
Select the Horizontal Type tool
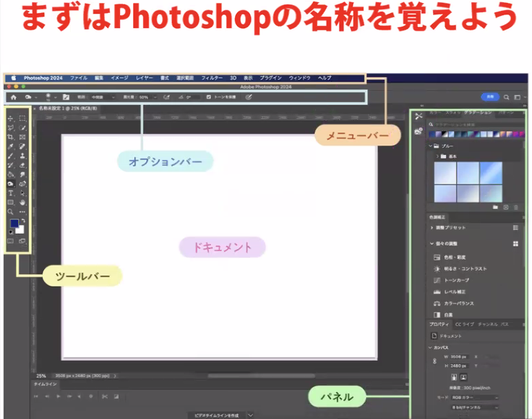click(10, 193)
